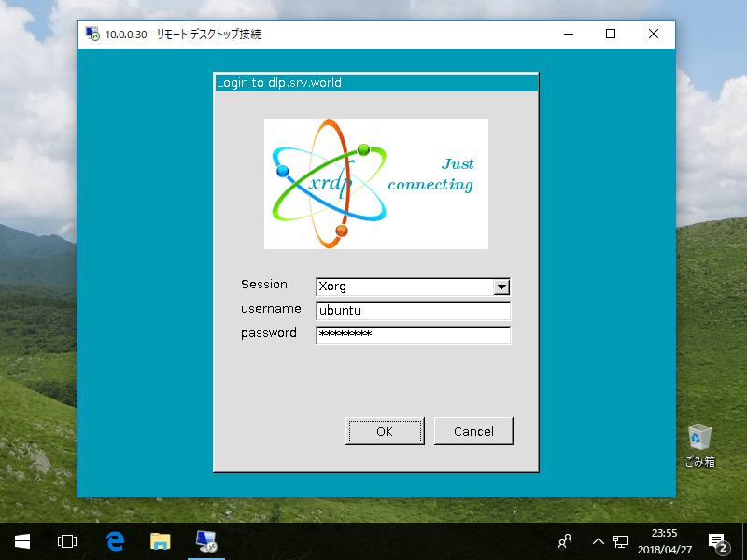Click the Remote Desktop window title icon
This screenshot has width=747, height=560.
click(x=92, y=34)
